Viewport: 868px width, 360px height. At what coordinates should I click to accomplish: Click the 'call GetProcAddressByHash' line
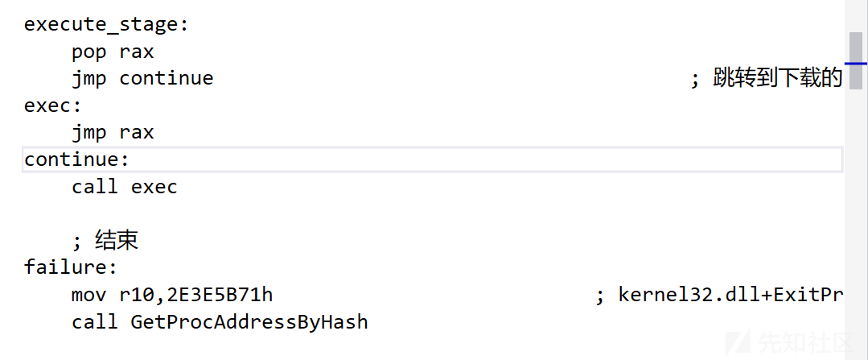[220, 322]
